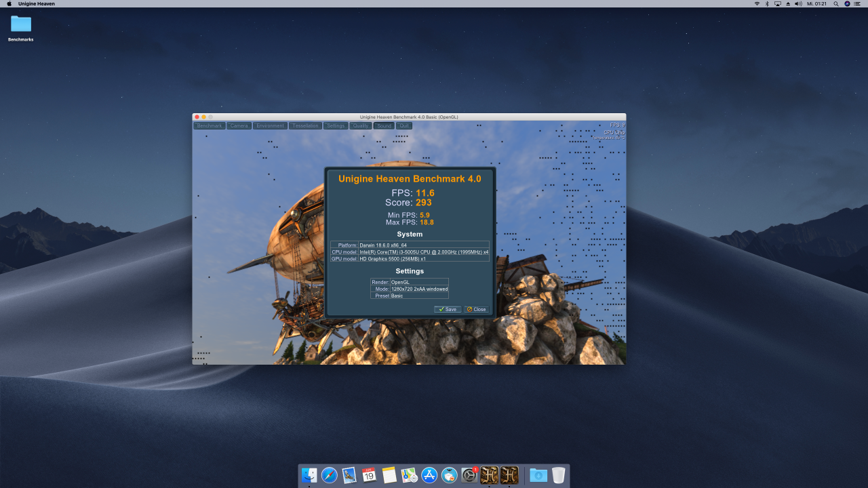868x488 pixels.
Task: Click the FPS value 11.6
Action: click(x=425, y=193)
